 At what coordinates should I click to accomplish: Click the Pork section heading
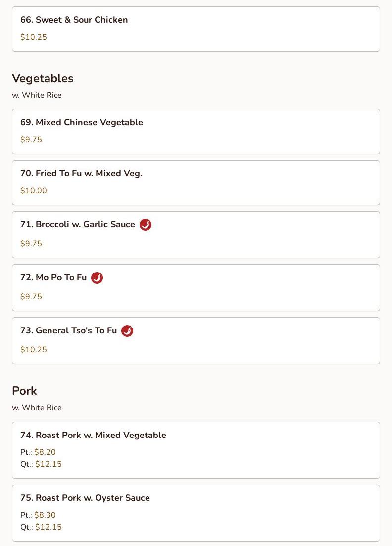point(24,391)
